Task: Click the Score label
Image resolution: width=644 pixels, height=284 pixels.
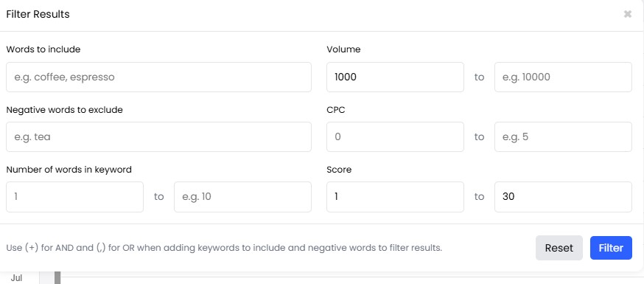Action: (339, 170)
